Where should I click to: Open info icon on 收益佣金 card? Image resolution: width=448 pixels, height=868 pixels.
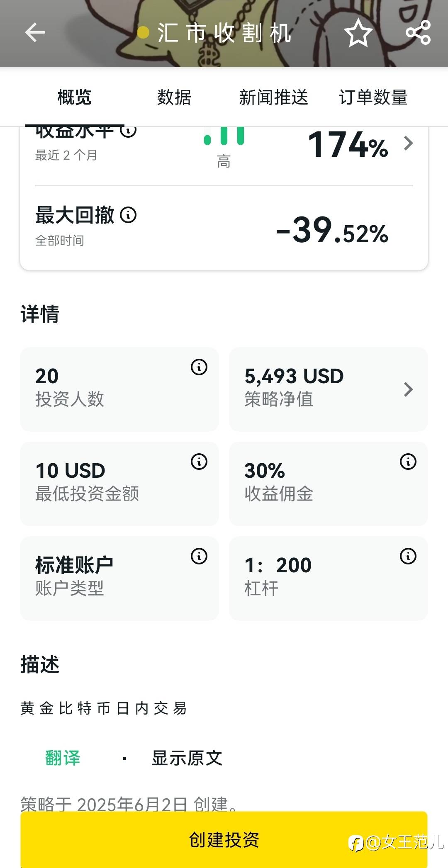tap(408, 462)
